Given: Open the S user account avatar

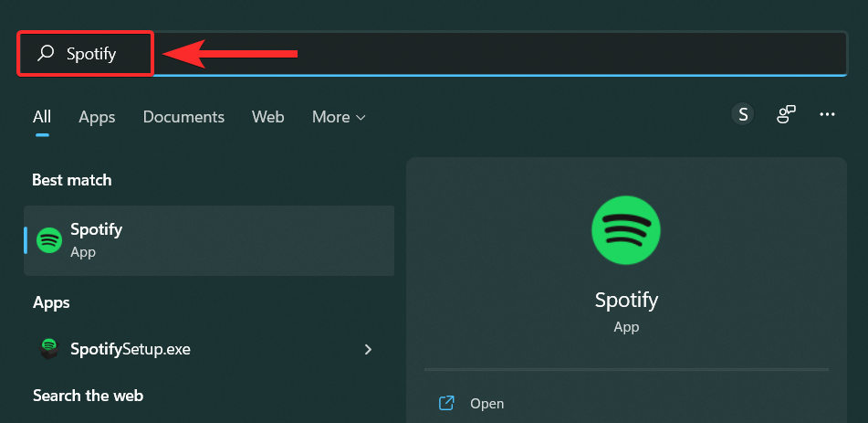Looking at the screenshot, I should pos(743,115).
